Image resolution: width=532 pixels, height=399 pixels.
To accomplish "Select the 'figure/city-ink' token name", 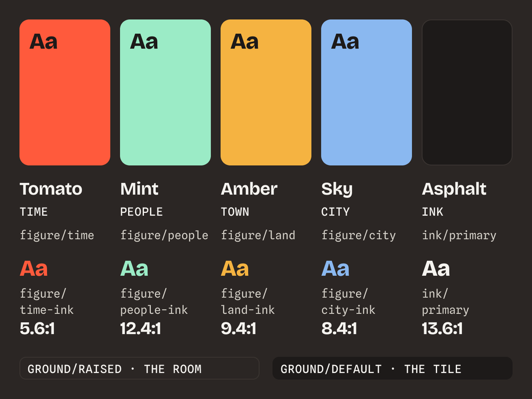I will [348, 301].
